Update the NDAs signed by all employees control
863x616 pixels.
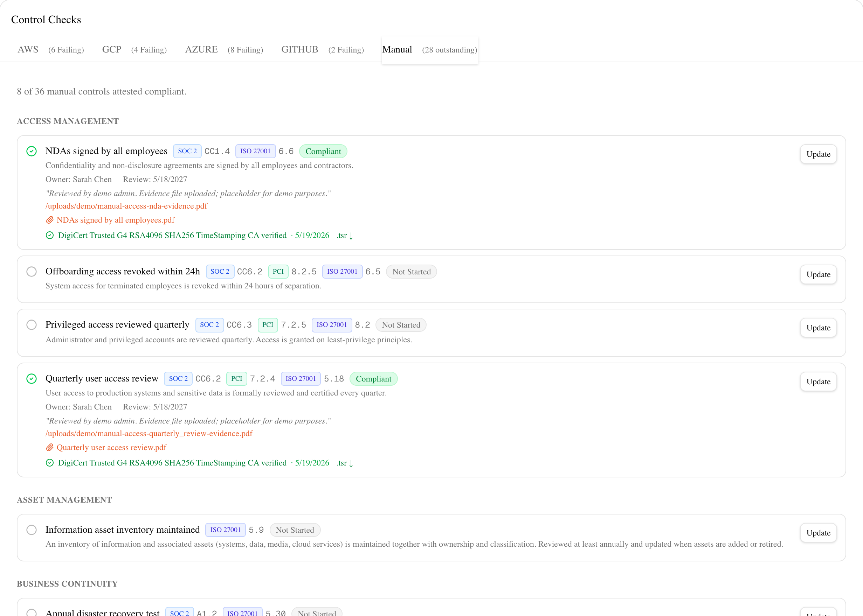(818, 154)
